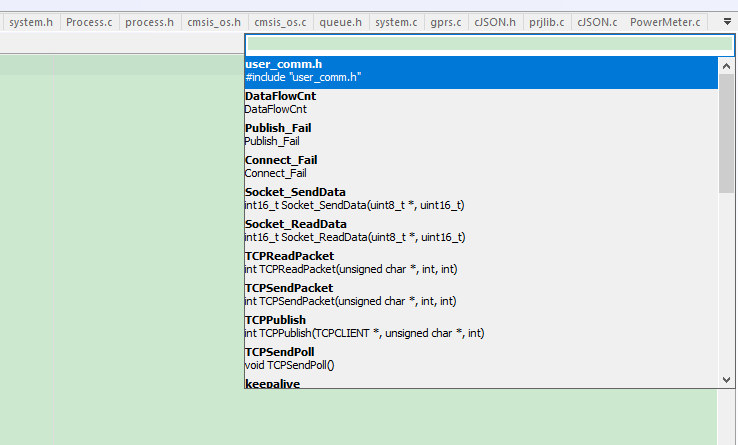Jump to Socket_ReadData function entry
Image resolution: width=738 pixels, height=445 pixels.
point(481,231)
